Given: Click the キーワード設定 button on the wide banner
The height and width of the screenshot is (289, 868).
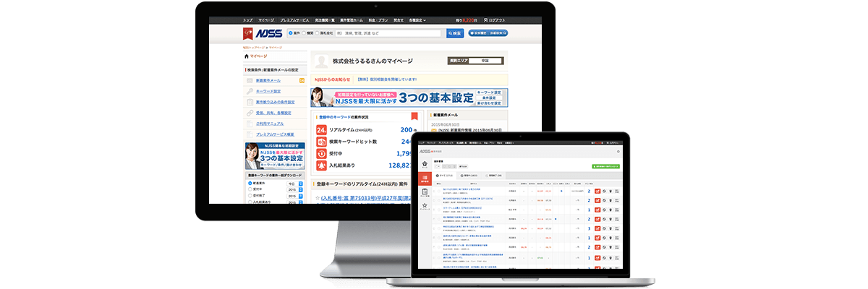Looking at the screenshot, I should [x=488, y=92].
